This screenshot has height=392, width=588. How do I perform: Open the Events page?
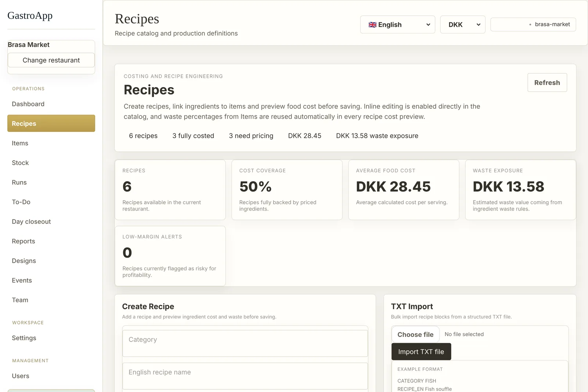pyautogui.click(x=51, y=280)
